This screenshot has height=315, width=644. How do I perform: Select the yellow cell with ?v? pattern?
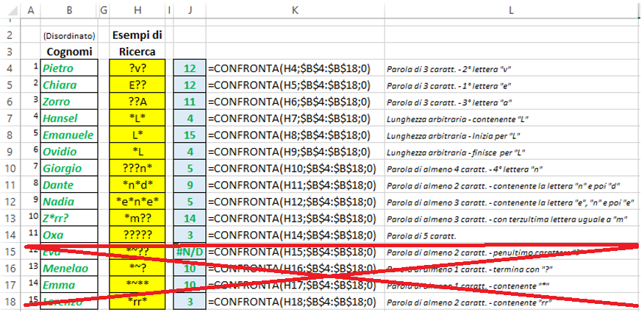pyautogui.click(x=138, y=68)
